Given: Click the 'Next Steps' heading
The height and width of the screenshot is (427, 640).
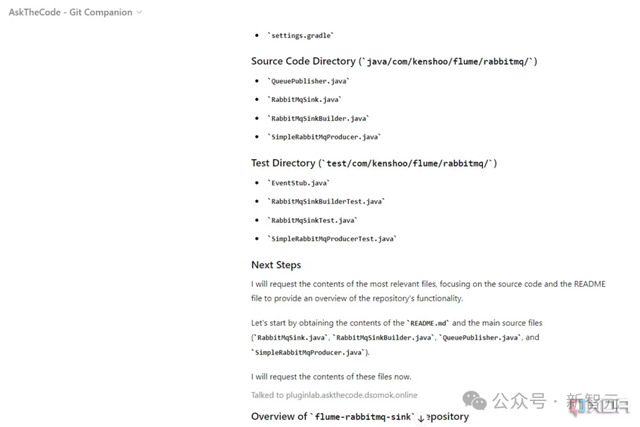Looking at the screenshot, I should click(x=276, y=265).
